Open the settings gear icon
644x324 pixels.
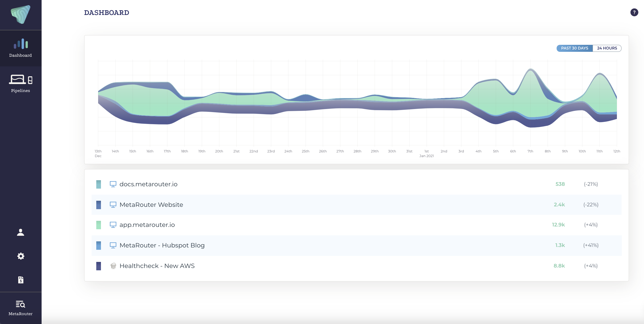21,256
